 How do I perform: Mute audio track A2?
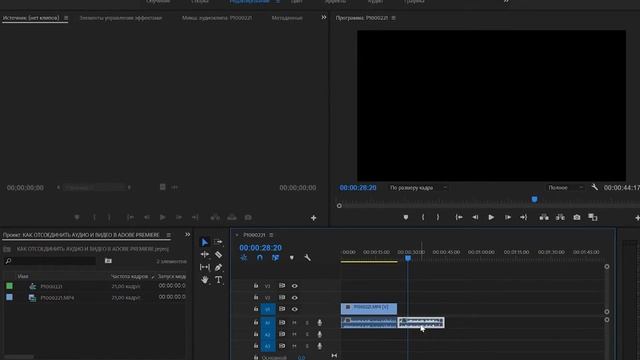(x=294, y=334)
